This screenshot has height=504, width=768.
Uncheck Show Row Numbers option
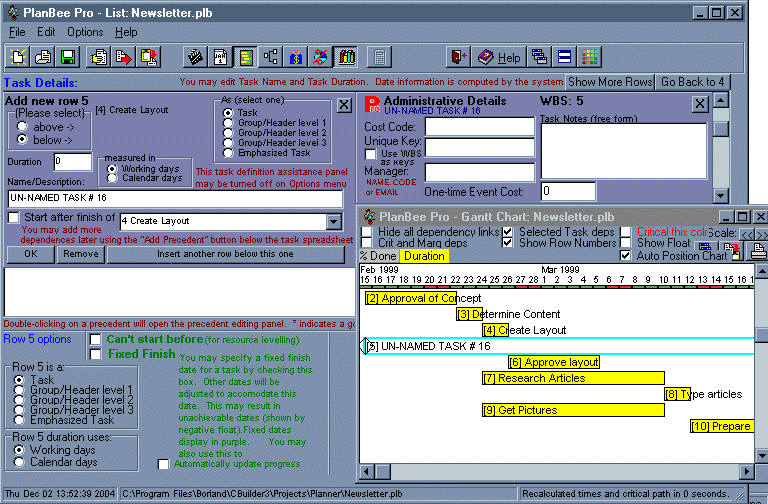pyautogui.click(x=507, y=243)
